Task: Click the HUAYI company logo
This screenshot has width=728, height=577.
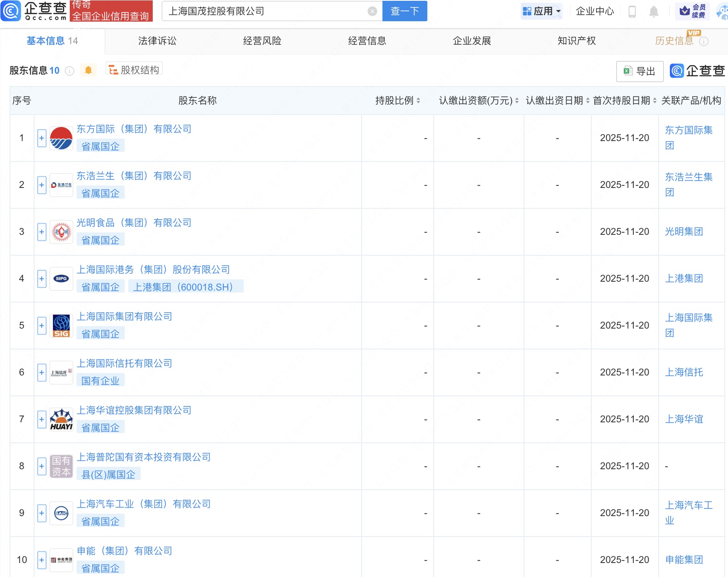Action: [x=61, y=420]
